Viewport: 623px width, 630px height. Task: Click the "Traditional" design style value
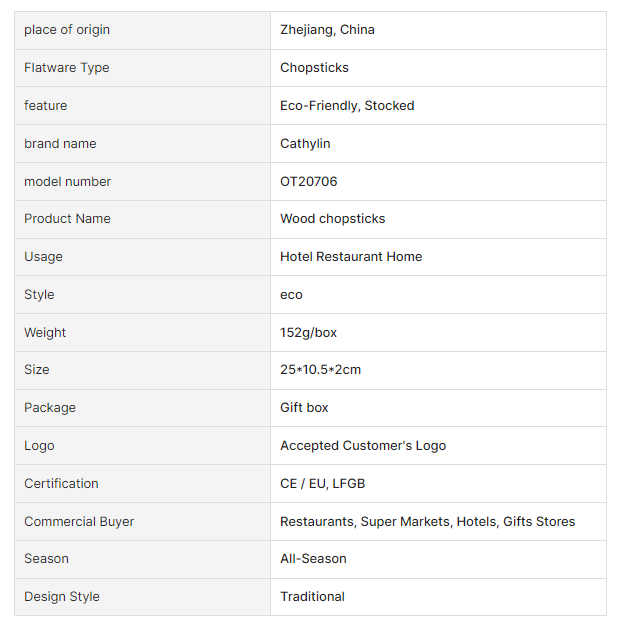pyautogui.click(x=312, y=597)
